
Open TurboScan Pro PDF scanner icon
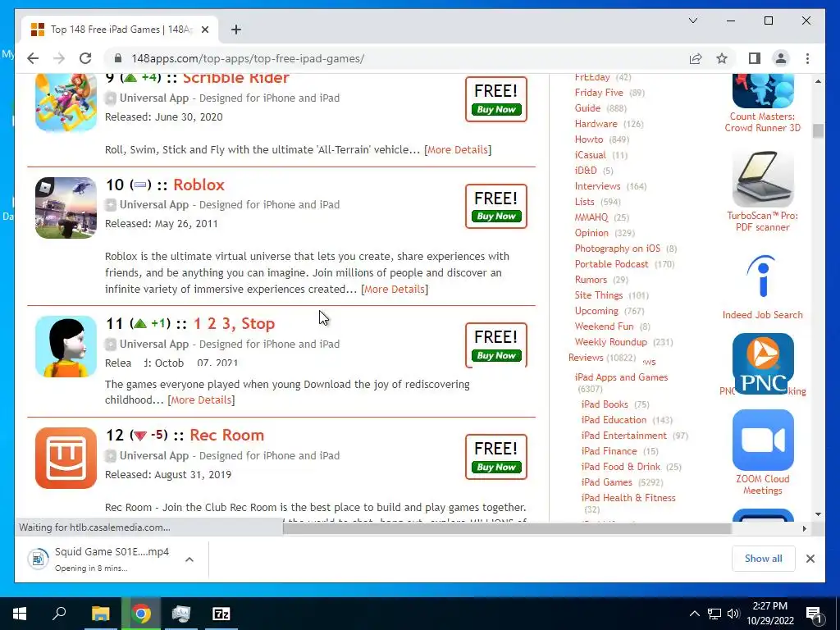[763, 178]
